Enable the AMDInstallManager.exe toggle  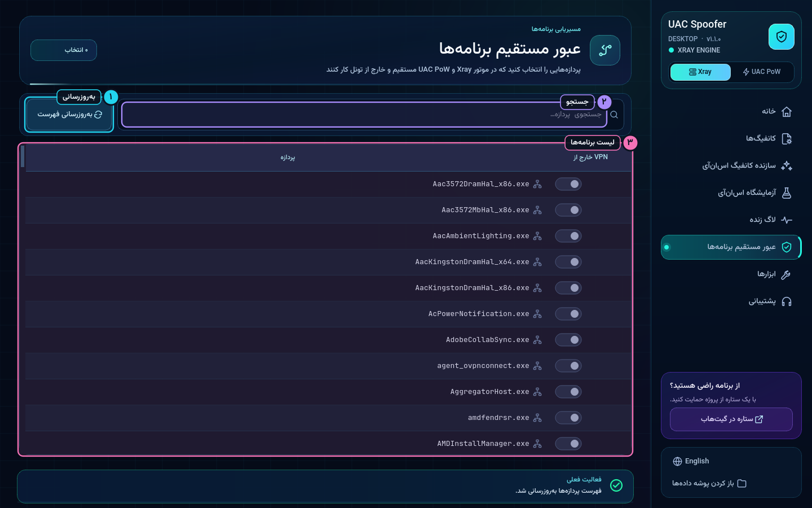[568, 444]
